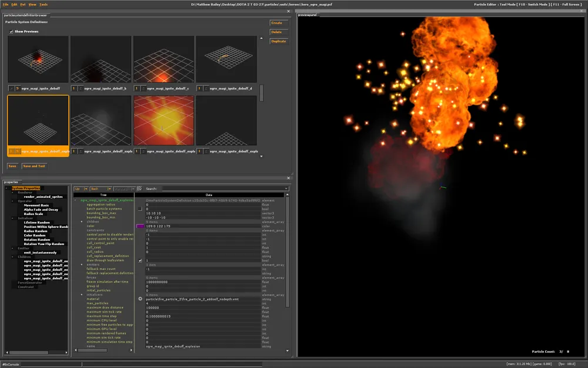The image size is (588, 368).
Task: Click the small '1' icon under ogre_magi_ignite_debuff_b
Action: 74,88
